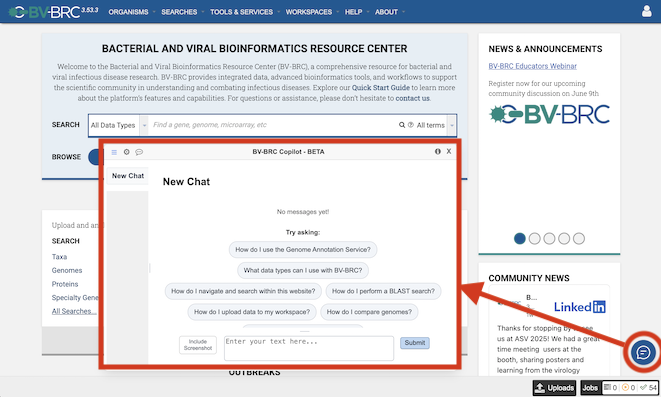Open the Tools & Services menu
This screenshot has width=661, height=397.
[x=242, y=12]
